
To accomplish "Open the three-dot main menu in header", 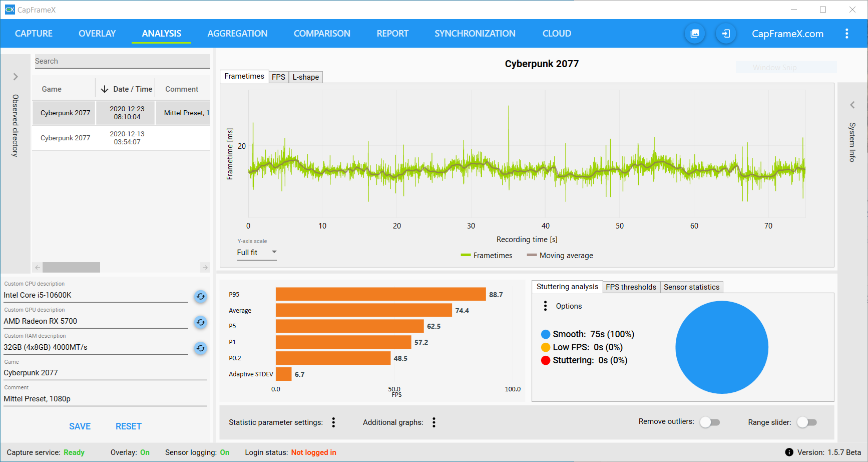I will [847, 34].
